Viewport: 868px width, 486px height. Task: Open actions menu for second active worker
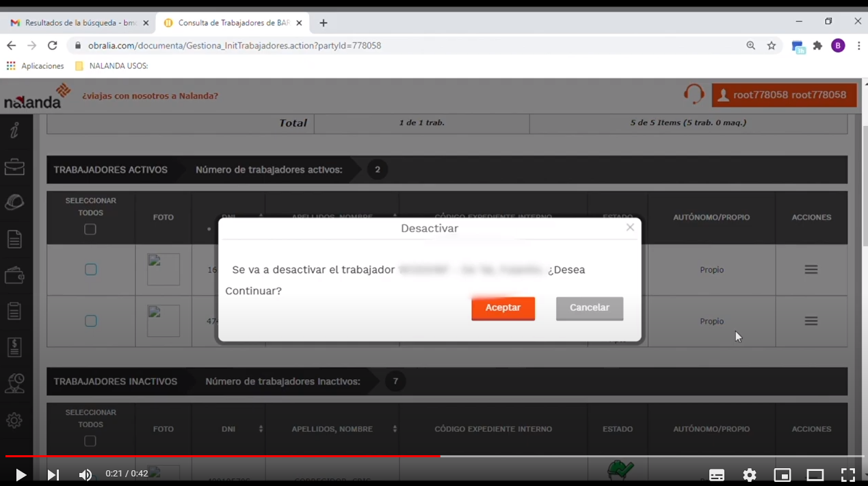811,321
